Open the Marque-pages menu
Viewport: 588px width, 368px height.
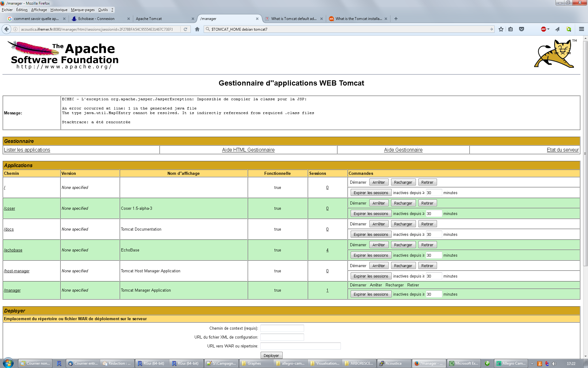[83, 10]
